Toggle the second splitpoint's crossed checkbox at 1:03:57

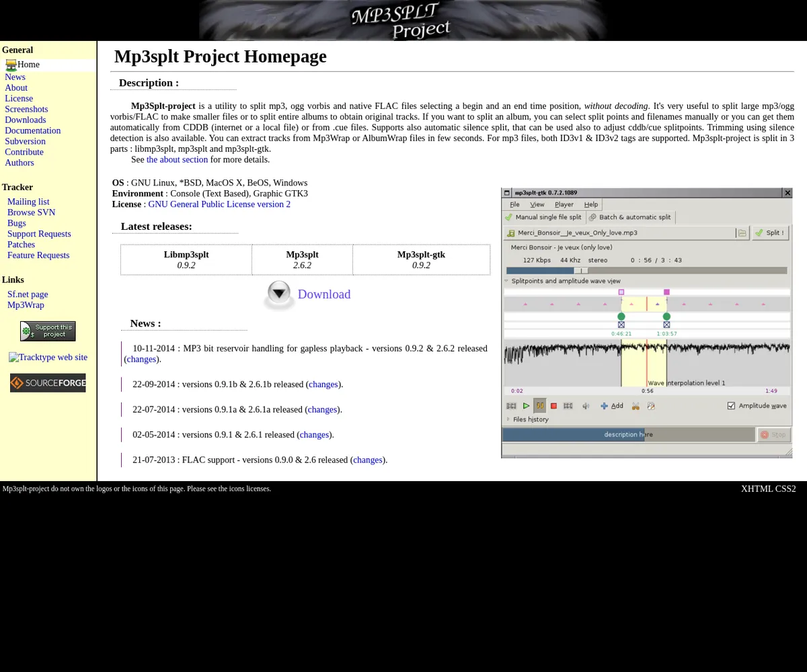[666, 325]
